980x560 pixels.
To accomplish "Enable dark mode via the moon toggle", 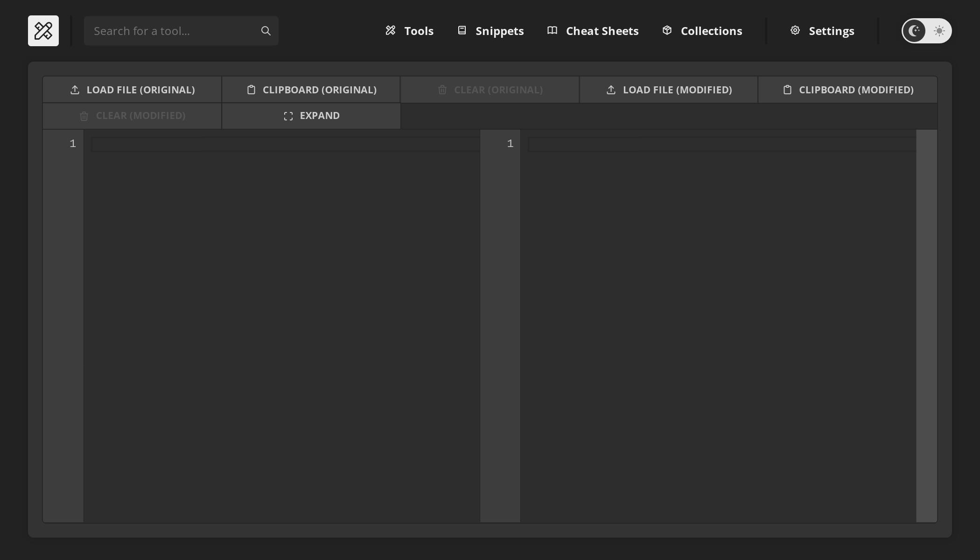I will pyautogui.click(x=914, y=31).
